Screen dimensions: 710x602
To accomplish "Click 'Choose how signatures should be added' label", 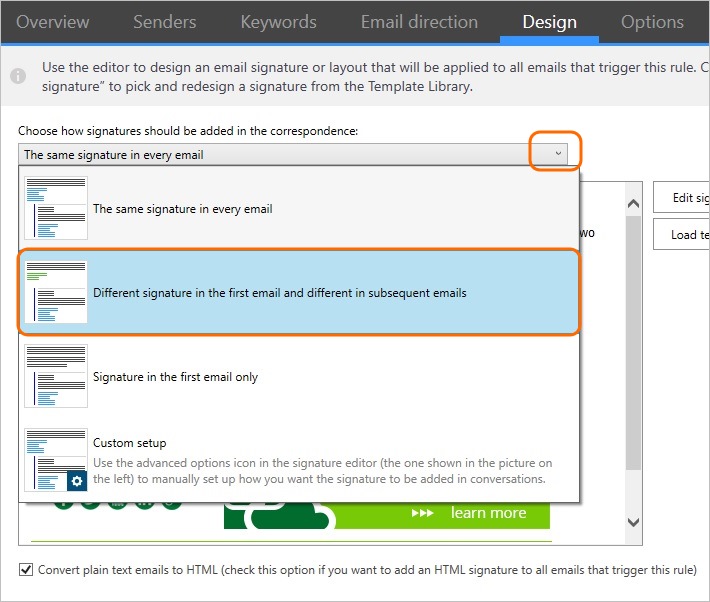I will pyautogui.click(x=188, y=131).
